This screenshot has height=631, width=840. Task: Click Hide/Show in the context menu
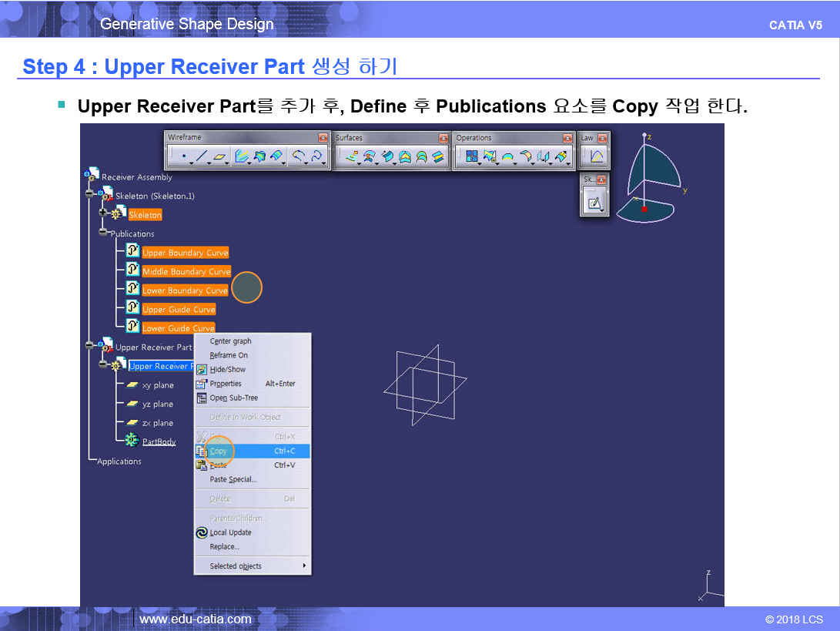click(227, 369)
